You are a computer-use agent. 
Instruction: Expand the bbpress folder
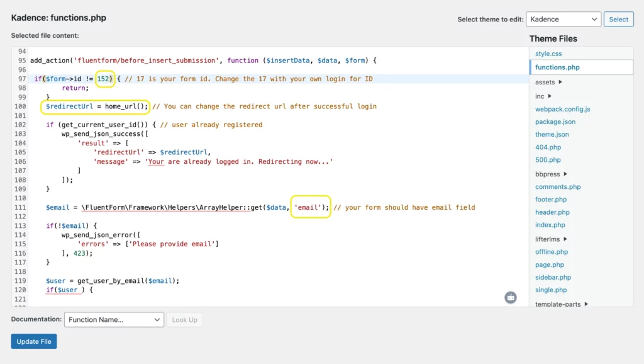[x=551, y=174]
